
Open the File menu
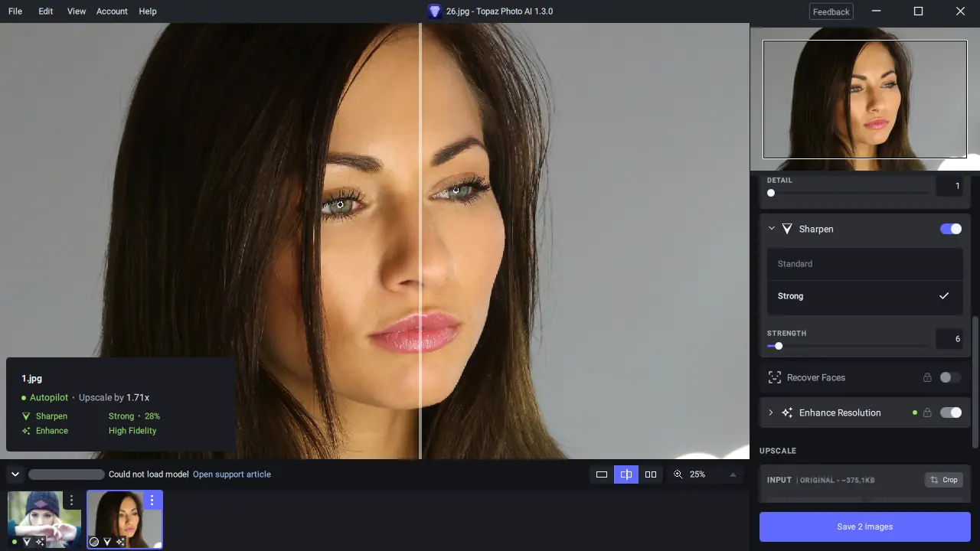pyautogui.click(x=15, y=11)
